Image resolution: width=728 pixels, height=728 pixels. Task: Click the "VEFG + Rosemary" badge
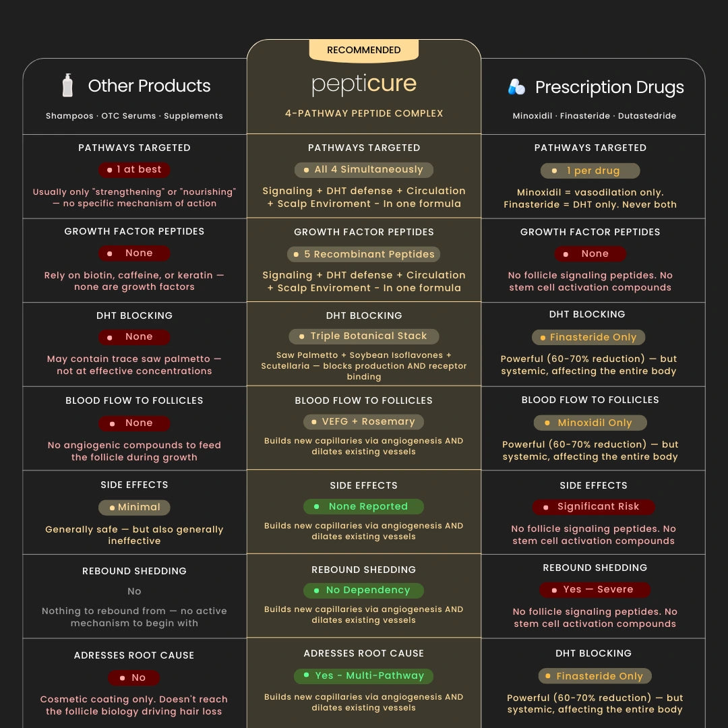(x=364, y=422)
